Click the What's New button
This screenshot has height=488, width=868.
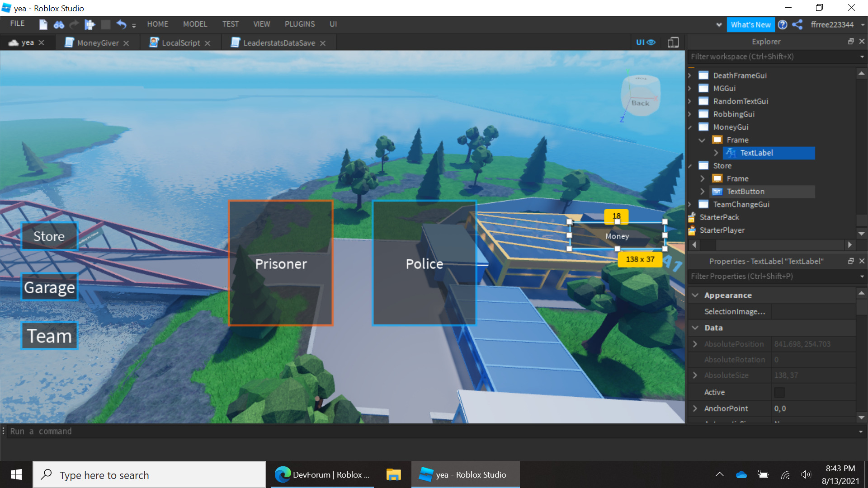tap(750, 24)
